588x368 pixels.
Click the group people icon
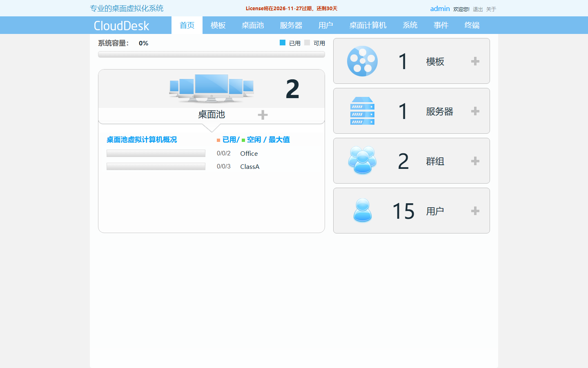click(x=362, y=160)
